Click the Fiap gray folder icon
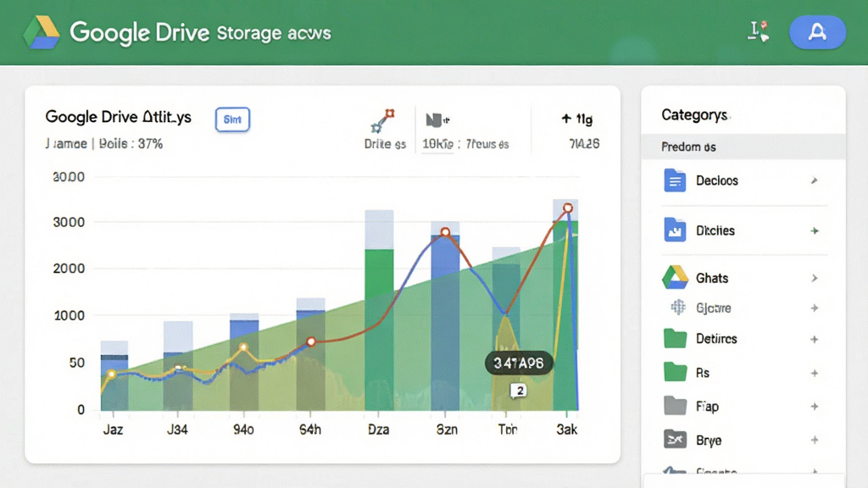 pos(675,406)
